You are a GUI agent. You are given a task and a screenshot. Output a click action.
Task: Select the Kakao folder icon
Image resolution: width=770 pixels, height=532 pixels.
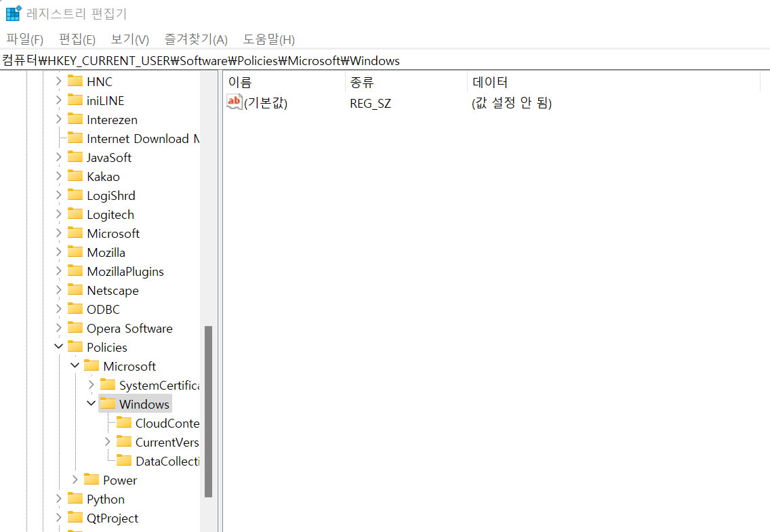click(x=75, y=176)
